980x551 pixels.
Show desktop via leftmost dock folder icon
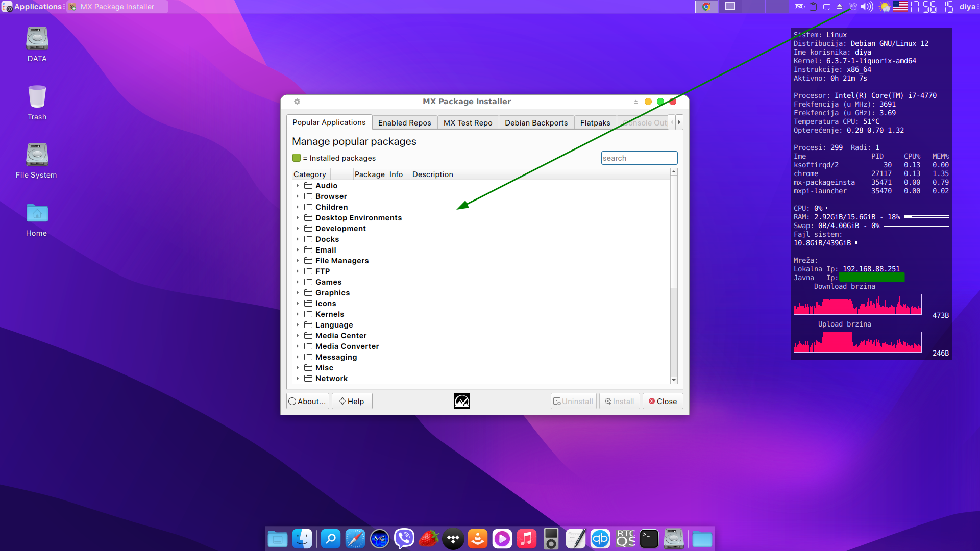pos(278,539)
